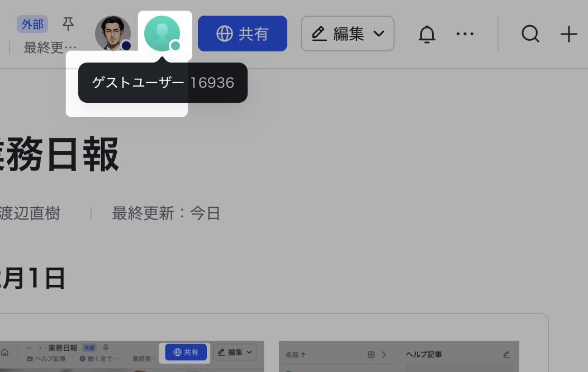This screenshot has width=588, height=372.
Task: Click the ゲストユーザー 16936 tooltip
Action: click(163, 83)
